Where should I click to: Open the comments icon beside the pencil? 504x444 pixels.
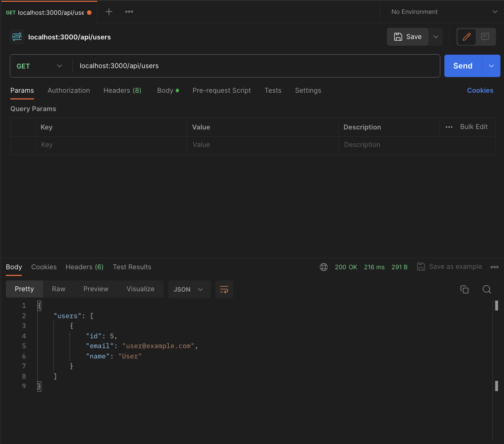pyautogui.click(x=485, y=37)
